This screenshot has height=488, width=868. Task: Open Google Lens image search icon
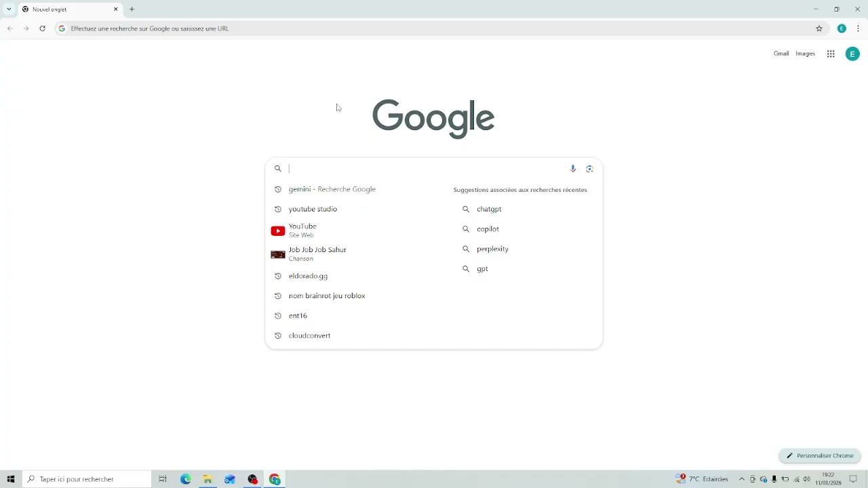click(x=590, y=169)
